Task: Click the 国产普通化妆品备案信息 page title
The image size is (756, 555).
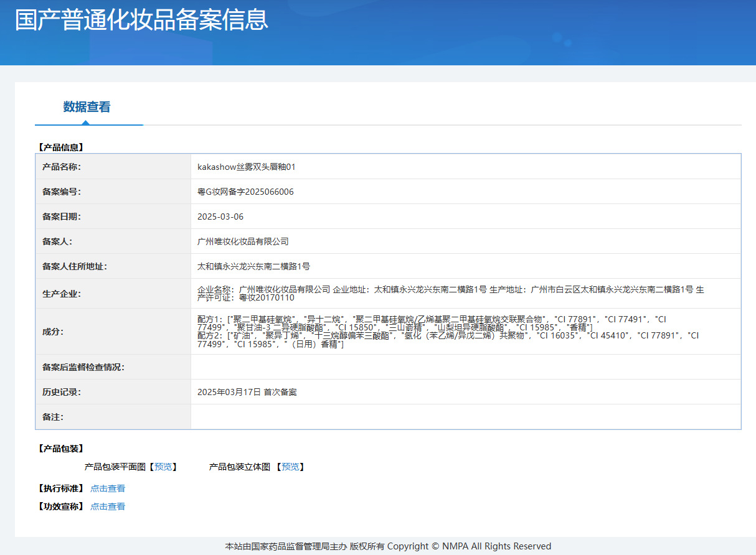Action: coord(141,20)
